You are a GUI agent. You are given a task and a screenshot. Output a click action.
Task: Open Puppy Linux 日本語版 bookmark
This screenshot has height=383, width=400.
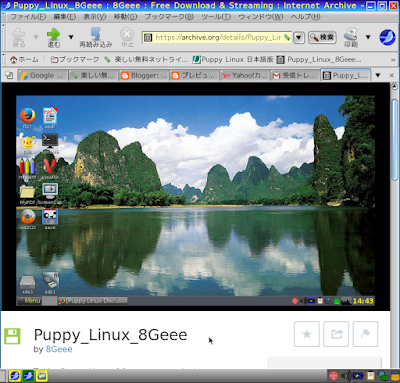pos(233,60)
